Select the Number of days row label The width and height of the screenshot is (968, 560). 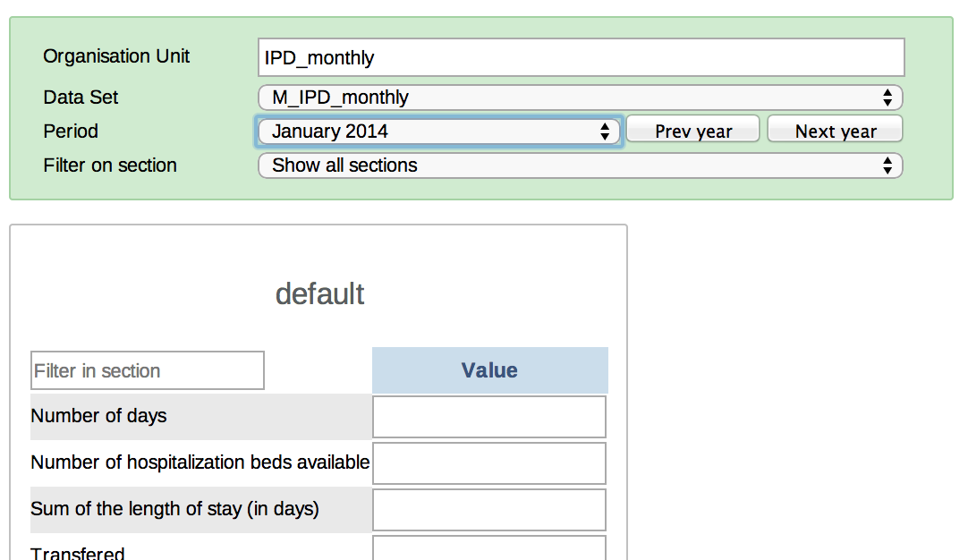point(98,416)
